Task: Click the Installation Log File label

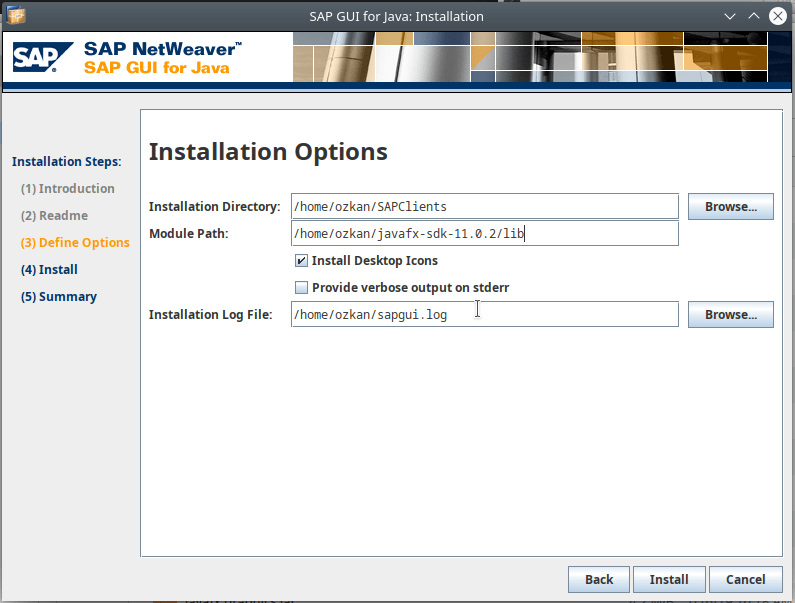Action: (210, 314)
